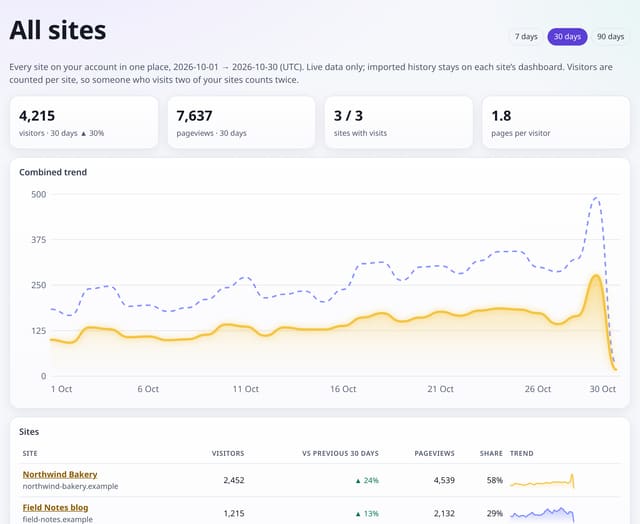The height and width of the screenshot is (524, 640).
Task: Click the 375 y-axis label
Action: click(39, 240)
